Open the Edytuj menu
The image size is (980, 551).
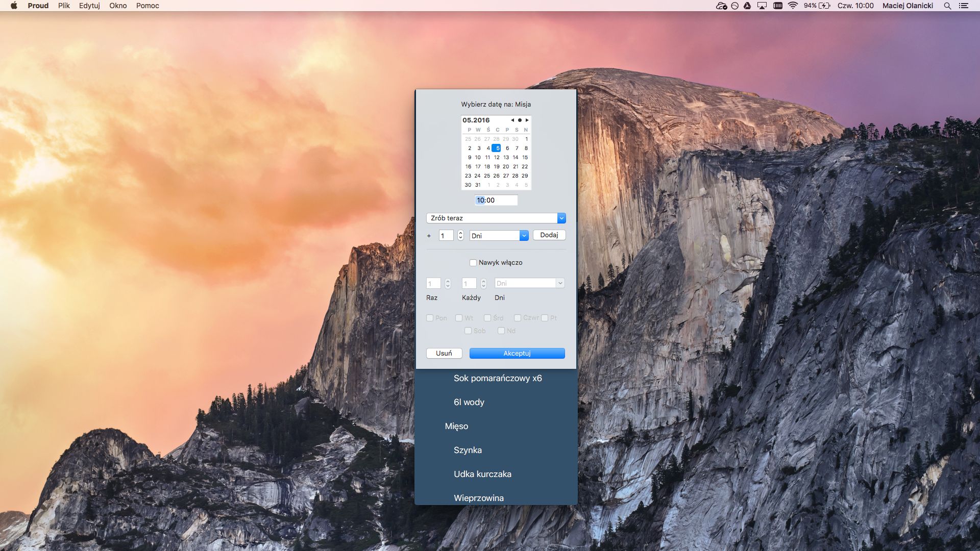coord(89,6)
